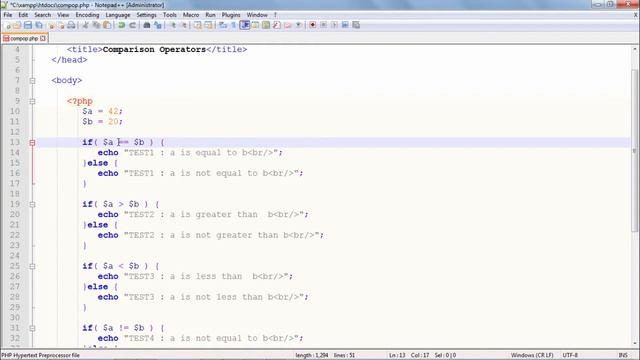
Task: Collapse the fold marker at line 31
Action: [x=32, y=328]
